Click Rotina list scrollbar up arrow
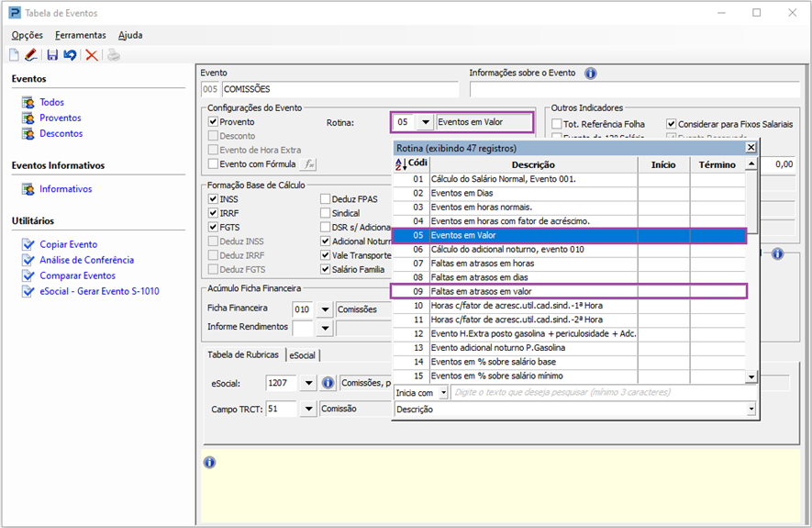812x528 pixels. pyautogui.click(x=751, y=164)
